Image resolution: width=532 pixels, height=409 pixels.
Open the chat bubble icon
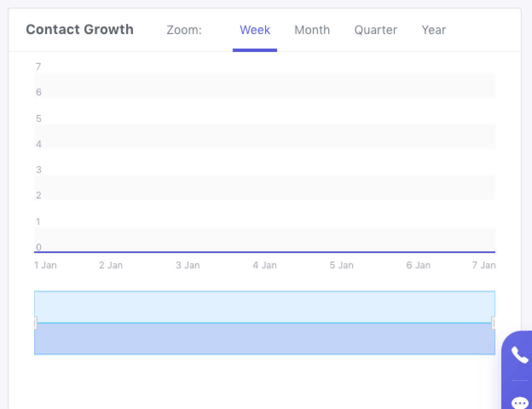[520, 402]
